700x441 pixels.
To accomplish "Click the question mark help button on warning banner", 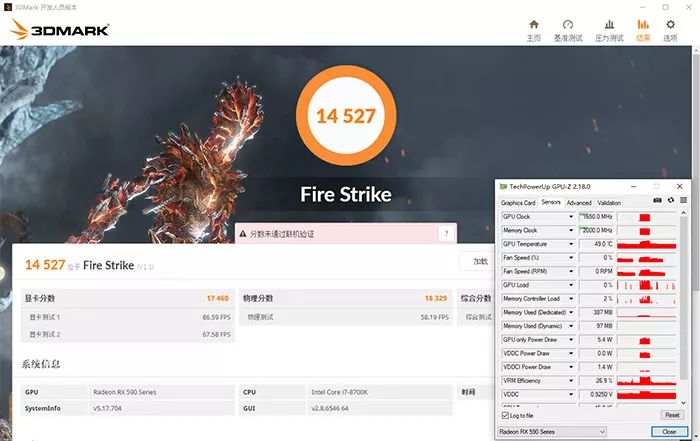I will coord(446,233).
